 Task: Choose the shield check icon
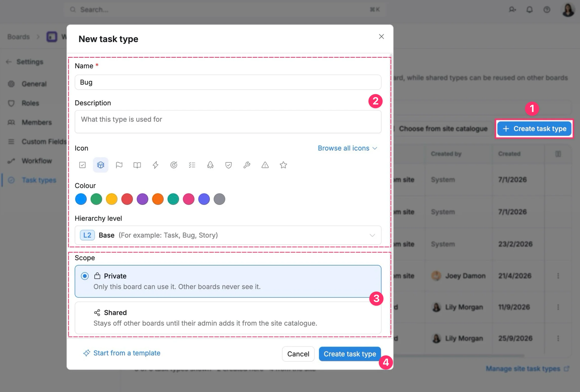tap(228, 165)
